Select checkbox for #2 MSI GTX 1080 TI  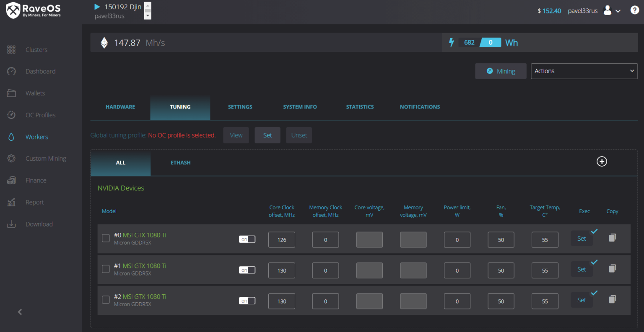pyautogui.click(x=106, y=300)
